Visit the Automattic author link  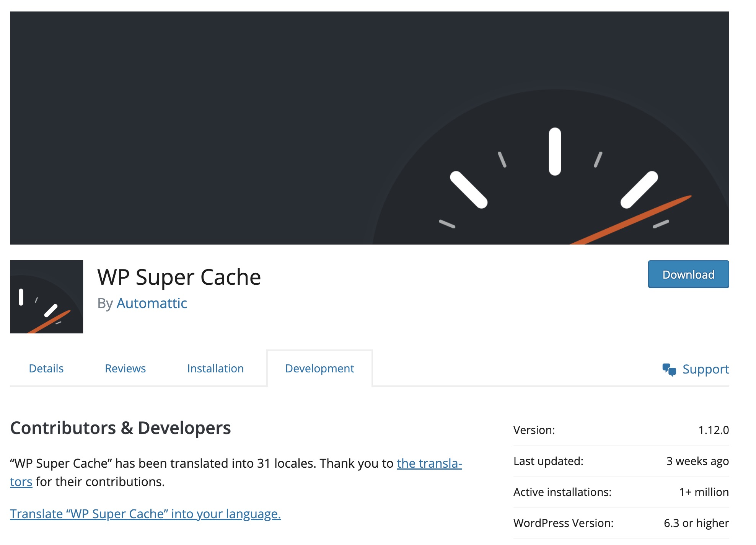[x=152, y=303]
